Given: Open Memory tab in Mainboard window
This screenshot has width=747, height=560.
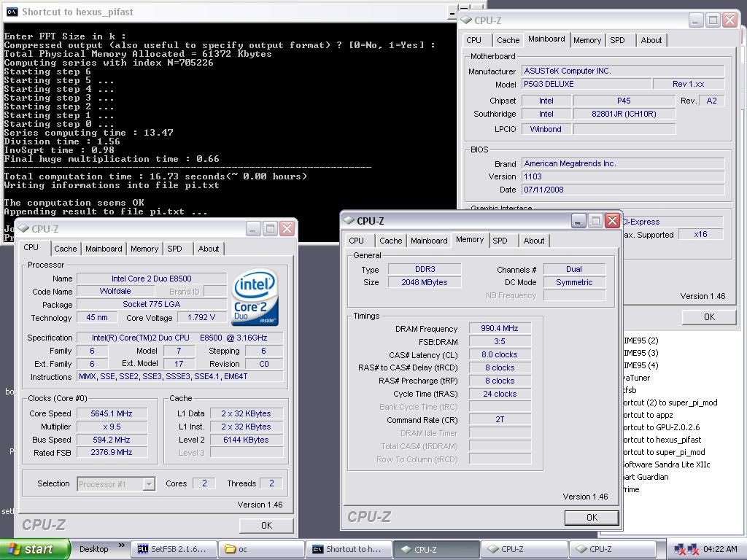Looking at the screenshot, I should click(587, 40).
